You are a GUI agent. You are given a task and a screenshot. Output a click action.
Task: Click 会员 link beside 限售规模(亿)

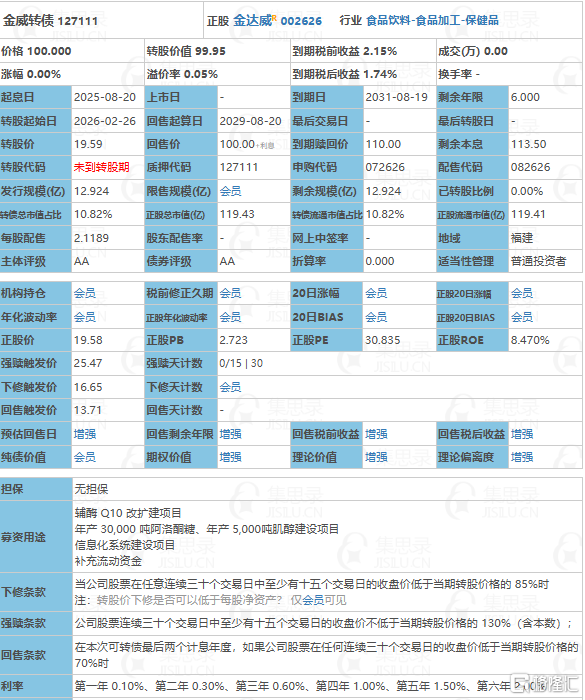click(230, 192)
